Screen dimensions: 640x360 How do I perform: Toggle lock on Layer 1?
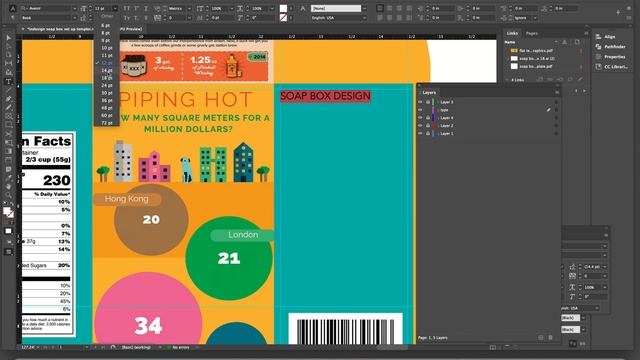click(x=427, y=133)
